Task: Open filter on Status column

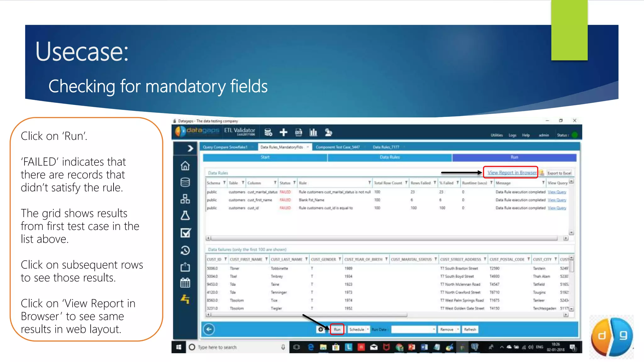Action: [x=294, y=183]
